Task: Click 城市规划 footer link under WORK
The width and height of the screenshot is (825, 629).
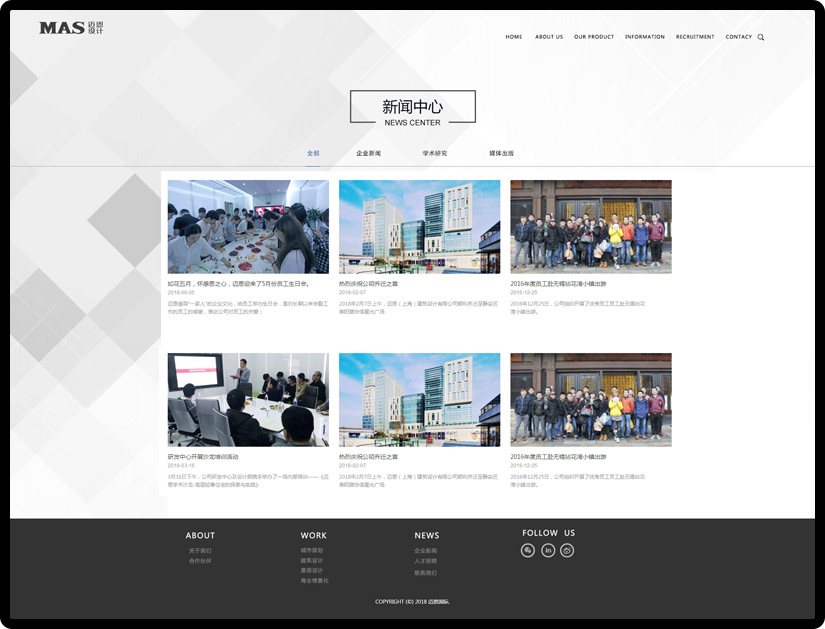Action: pyautogui.click(x=312, y=550)
